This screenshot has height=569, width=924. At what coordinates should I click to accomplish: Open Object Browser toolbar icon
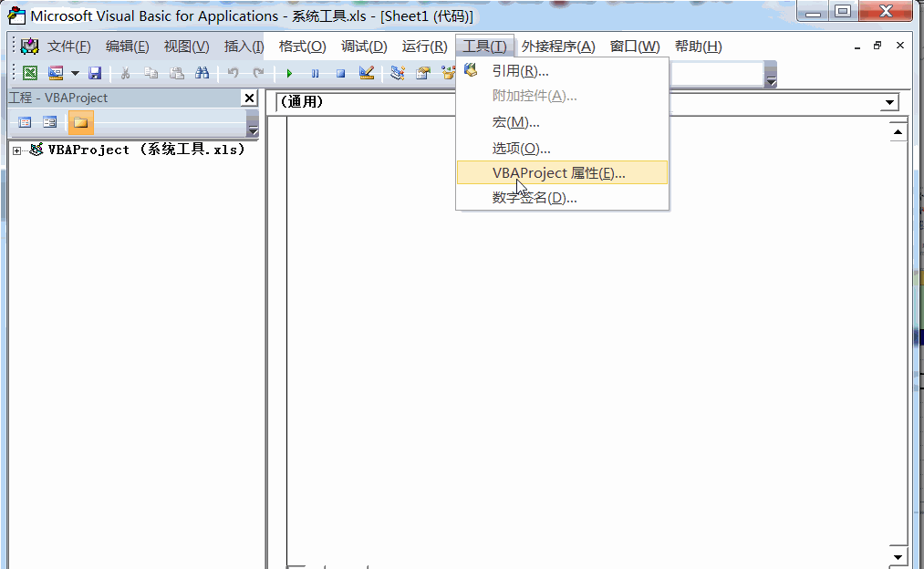coord(449,73)
